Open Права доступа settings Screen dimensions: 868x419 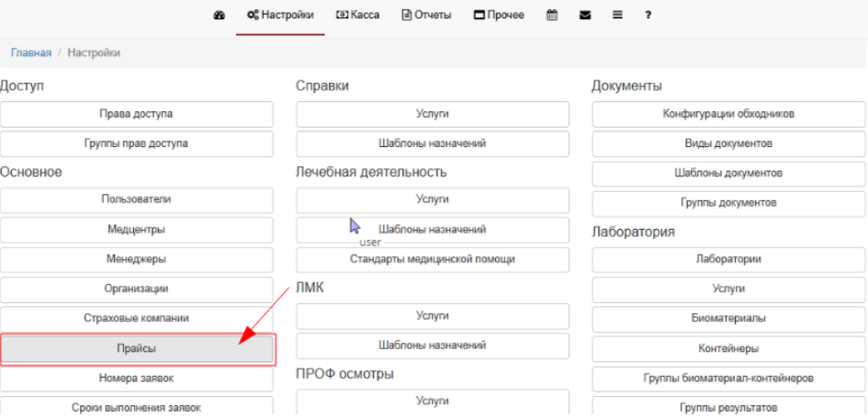137,114
